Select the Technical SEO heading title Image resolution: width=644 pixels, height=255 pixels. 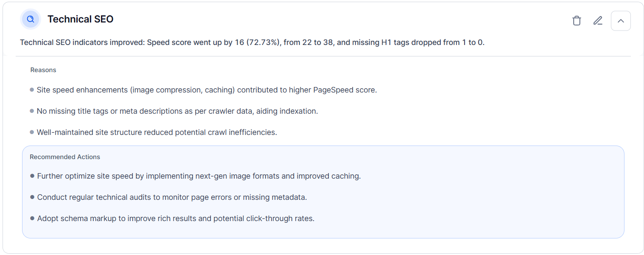tap(80, 19)
